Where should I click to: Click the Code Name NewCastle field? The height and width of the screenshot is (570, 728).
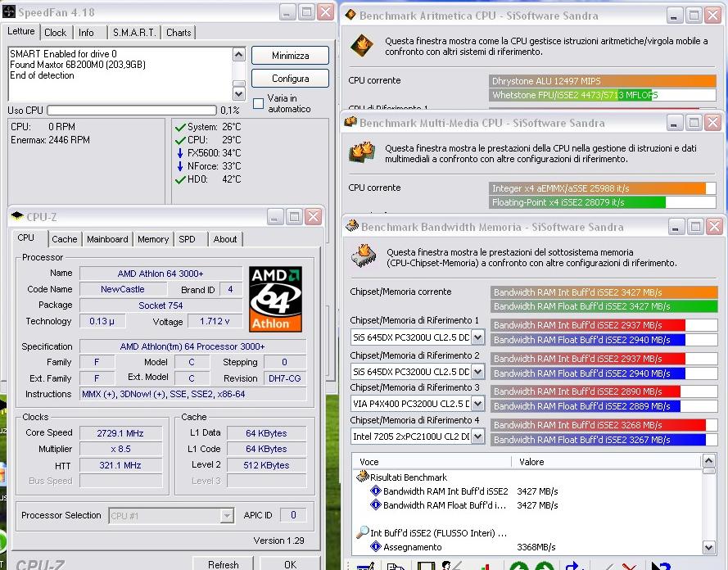pos(123,289)
